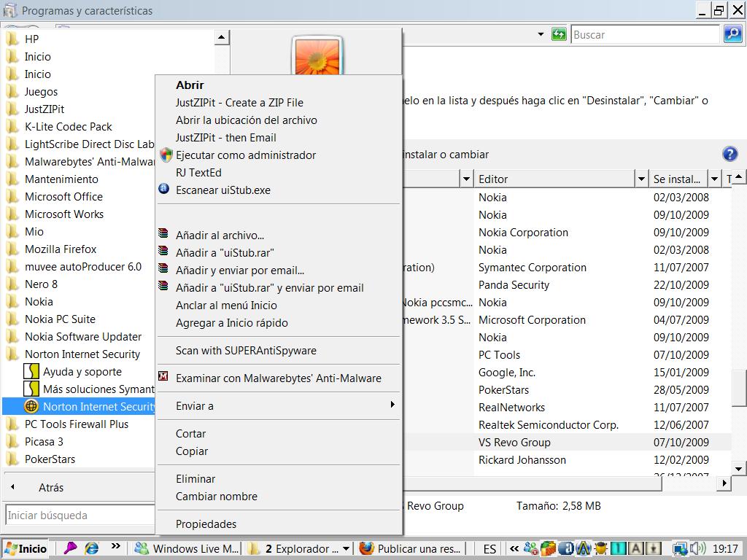Open the Nokia PC Suite folder
The width and height of the screenshot is (747, 560).
click(x=60, y=319)
